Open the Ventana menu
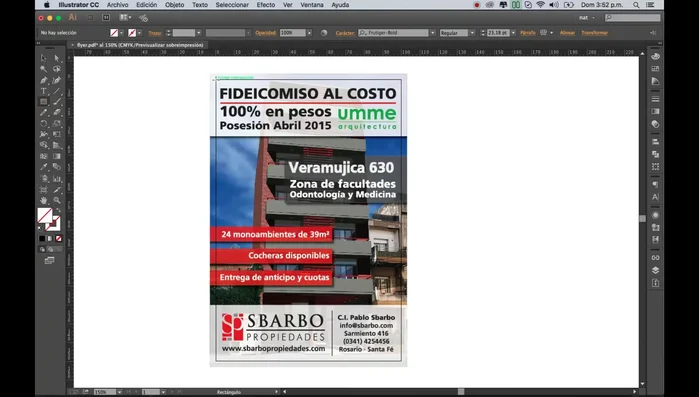Screen dimensions: 699x397 [312, 5]
